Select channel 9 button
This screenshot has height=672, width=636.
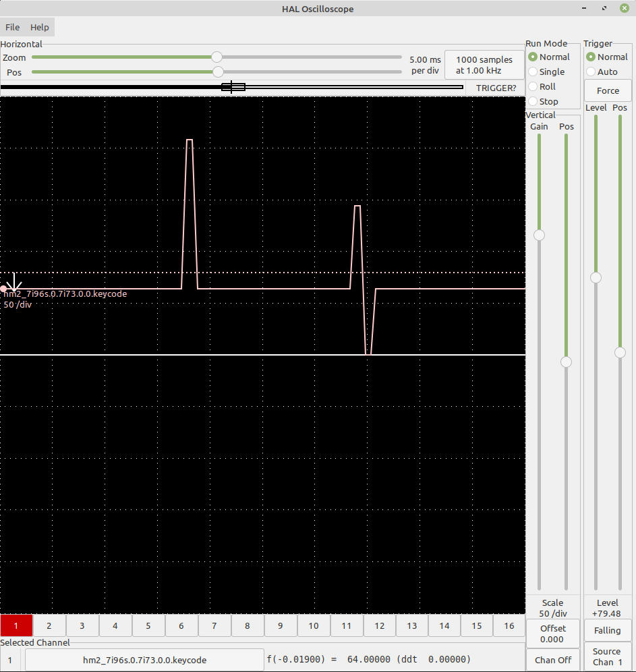(280, 625)
